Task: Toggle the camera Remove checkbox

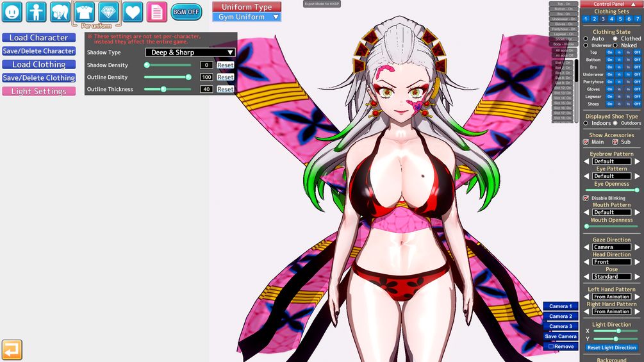Action: pyautogui.click(x=551, y=347)
